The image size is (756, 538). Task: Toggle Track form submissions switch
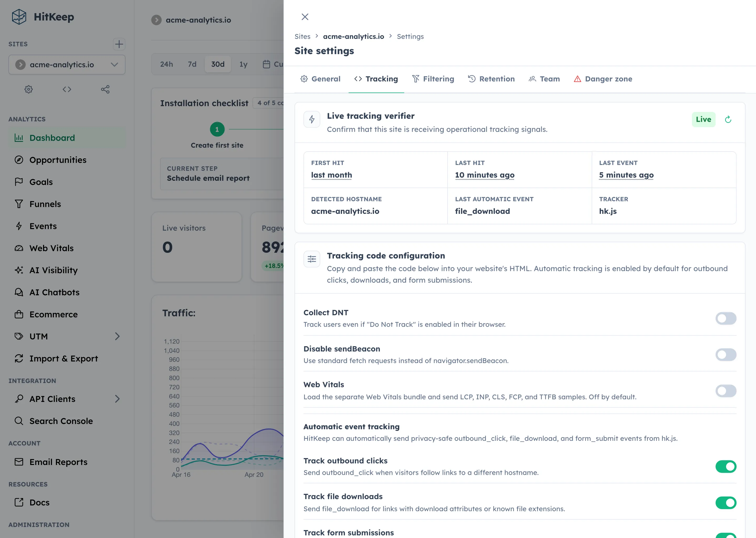tap(726, 535)
